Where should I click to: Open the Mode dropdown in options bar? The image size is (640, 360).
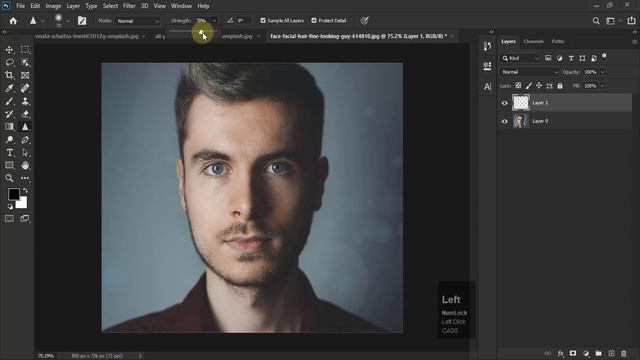pos(138,21)
